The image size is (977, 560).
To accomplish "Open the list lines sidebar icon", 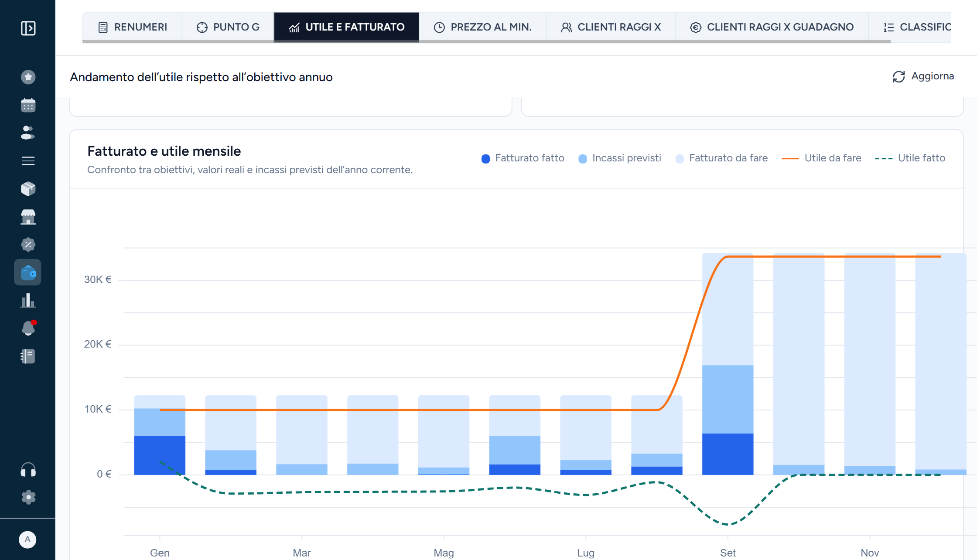I will [28, 161].
